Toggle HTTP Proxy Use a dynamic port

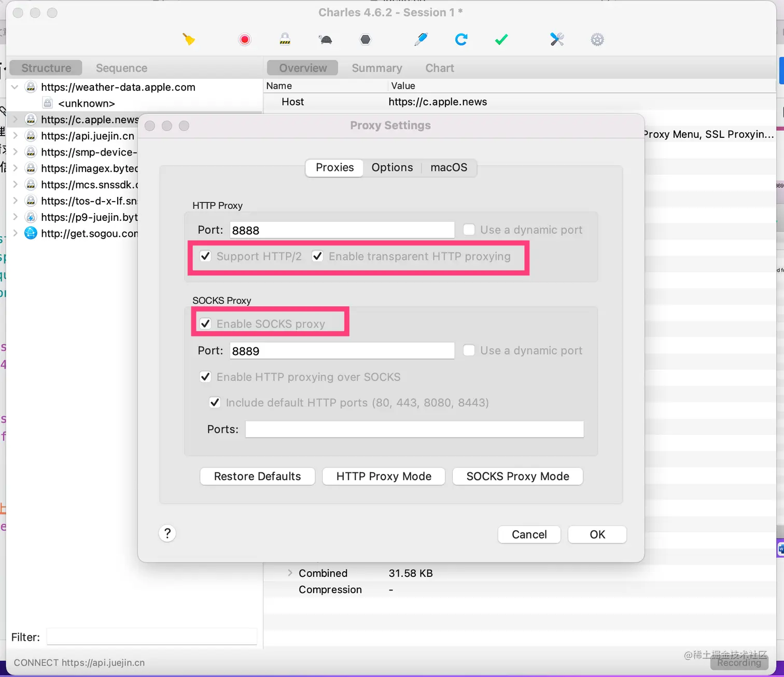[469, 230]
